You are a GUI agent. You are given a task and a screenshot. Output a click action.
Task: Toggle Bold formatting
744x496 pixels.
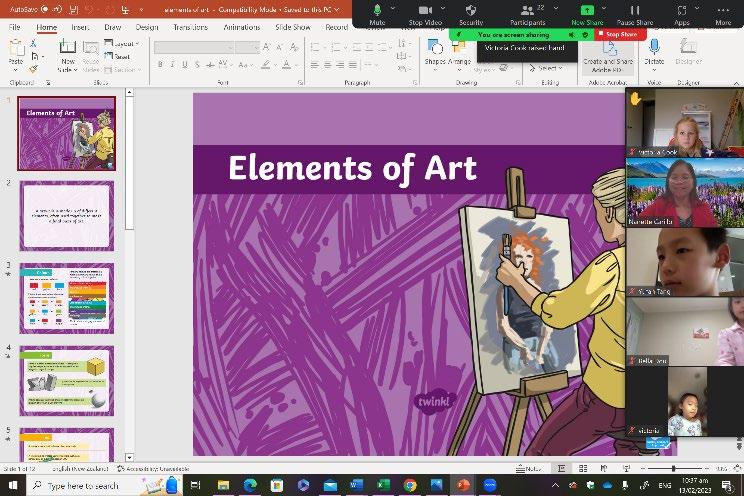coord(160,65)
